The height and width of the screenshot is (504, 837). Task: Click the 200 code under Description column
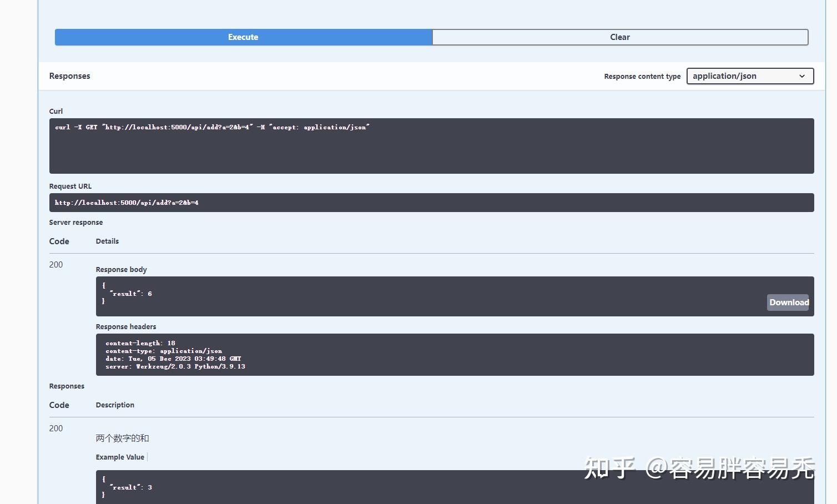(56, 428)
